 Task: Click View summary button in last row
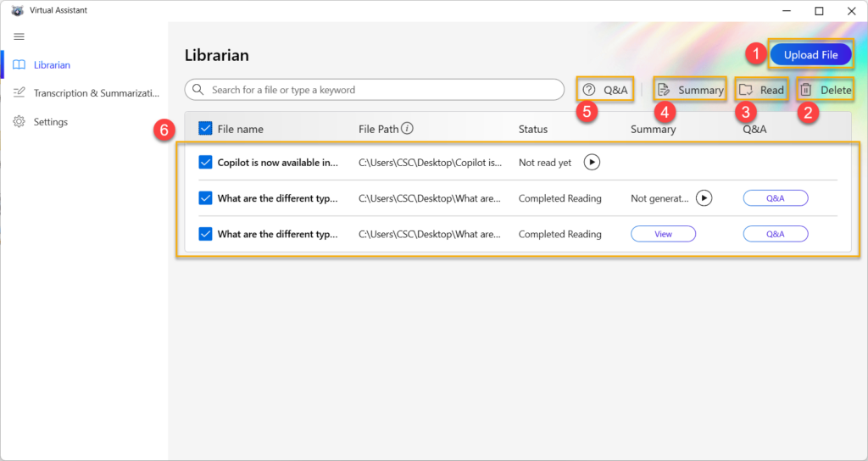pos(663,234)
